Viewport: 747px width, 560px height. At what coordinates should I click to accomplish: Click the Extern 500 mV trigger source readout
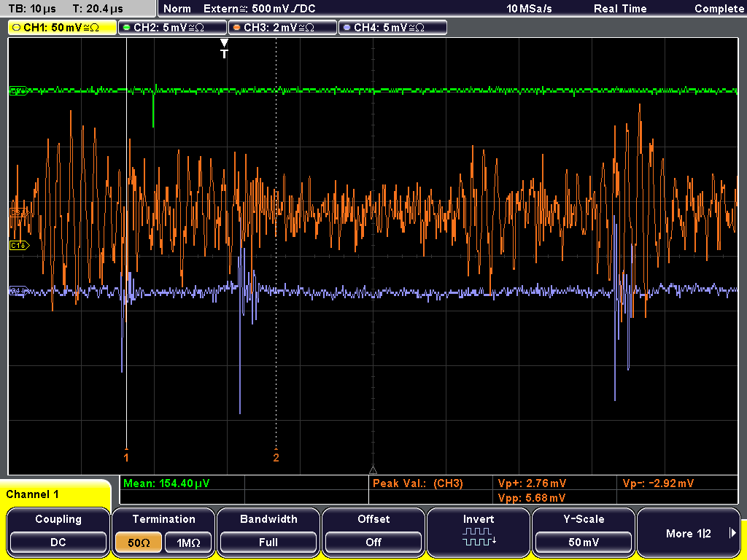(259, 9)
